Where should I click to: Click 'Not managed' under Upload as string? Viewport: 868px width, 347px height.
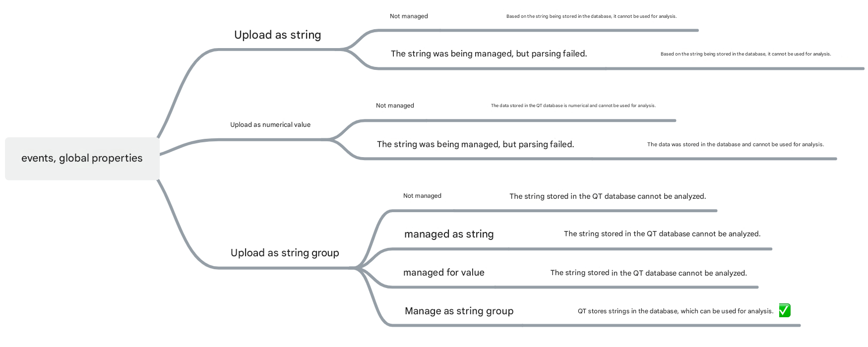pyautogui.click(x=409, y=16)
